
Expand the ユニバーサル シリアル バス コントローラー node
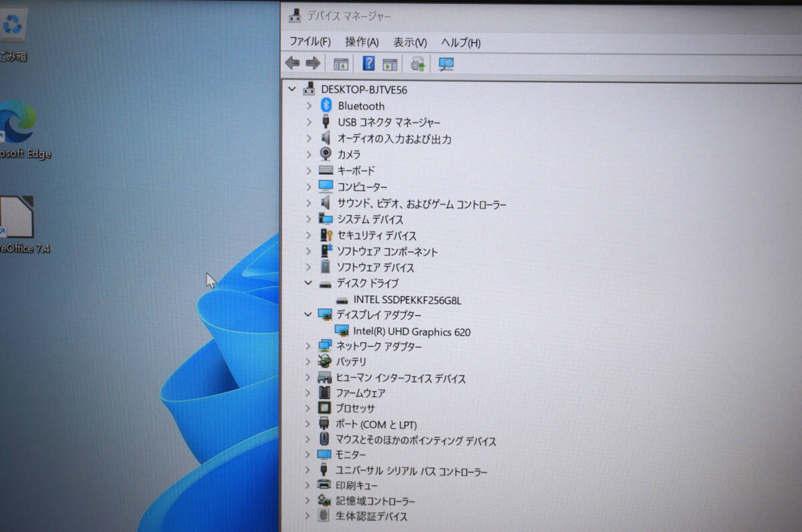click(307, 471)
